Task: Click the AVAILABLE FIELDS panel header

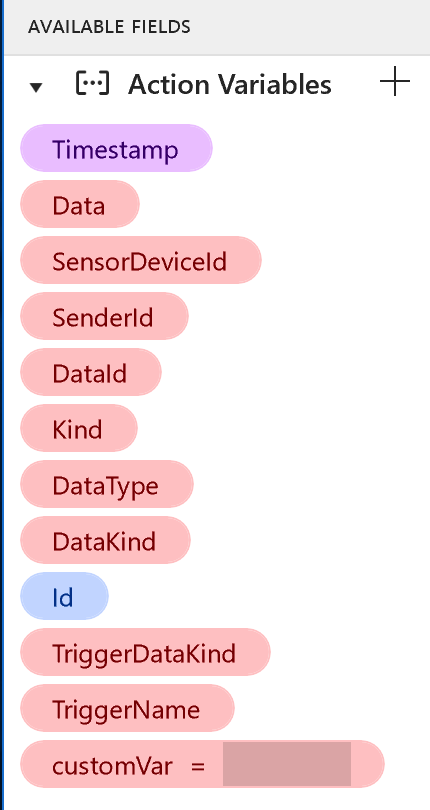Action: point(217,27)
